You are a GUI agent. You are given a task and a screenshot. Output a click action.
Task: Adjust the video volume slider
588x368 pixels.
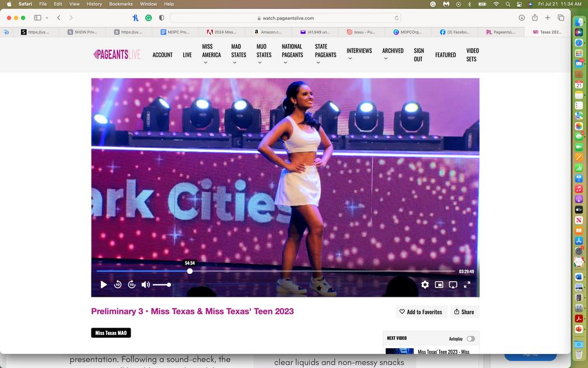click(x=162, y=284)
